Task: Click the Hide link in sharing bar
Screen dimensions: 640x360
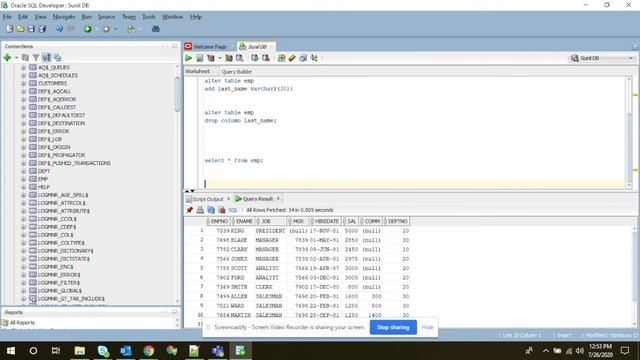Action: 427,327
